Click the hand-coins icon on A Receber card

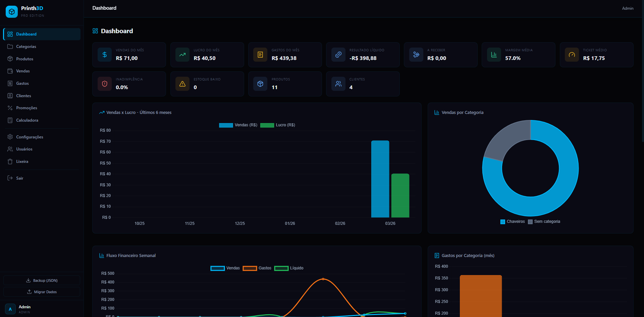click(416, 55)
